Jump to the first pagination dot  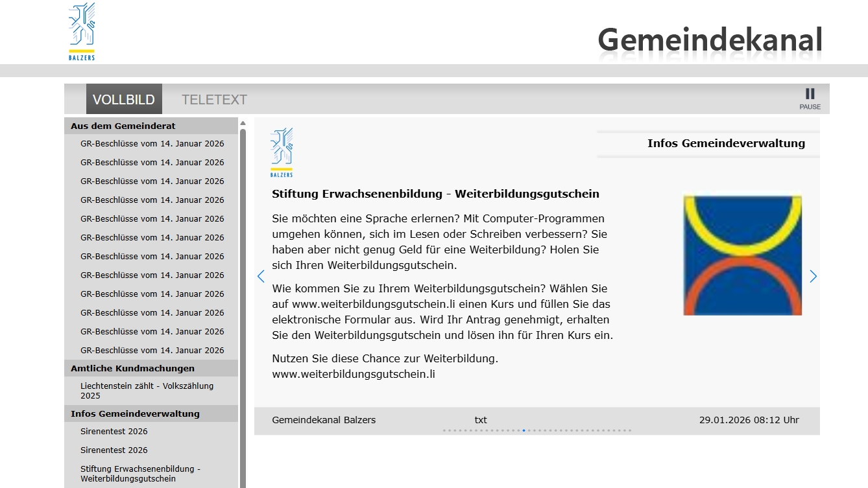[x=444, y=430]
